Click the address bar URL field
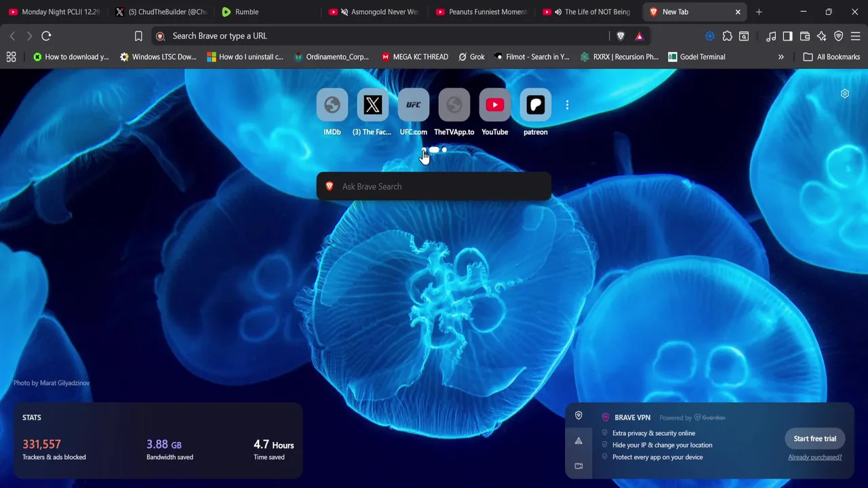This screenshot has height=488, width=868. point(380,36)
